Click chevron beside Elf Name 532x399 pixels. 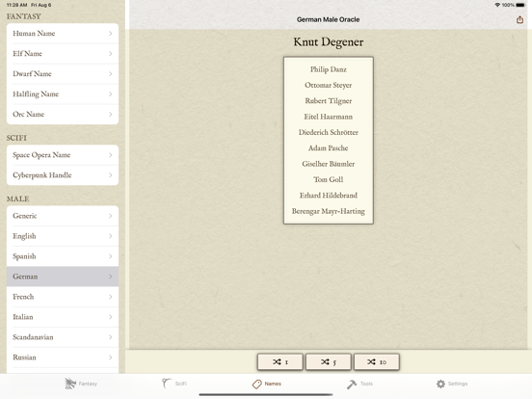(111, 54)
